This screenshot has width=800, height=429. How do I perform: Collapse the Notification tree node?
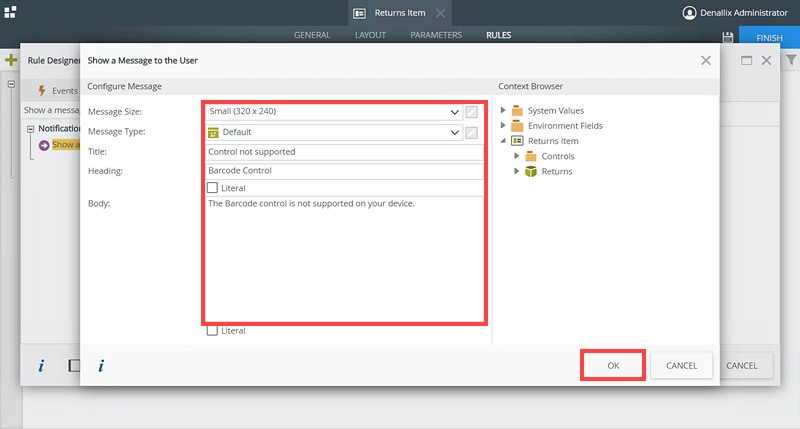[x=31, y=129]
